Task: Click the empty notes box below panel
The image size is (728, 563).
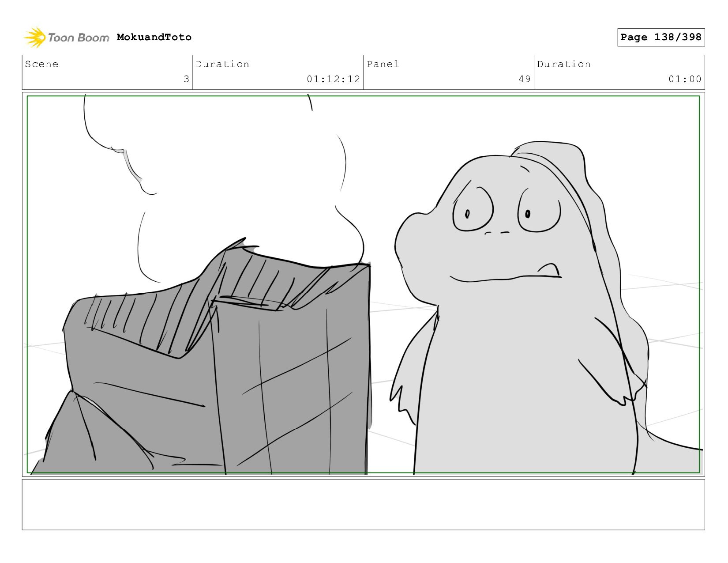Action: click(363, 505)
